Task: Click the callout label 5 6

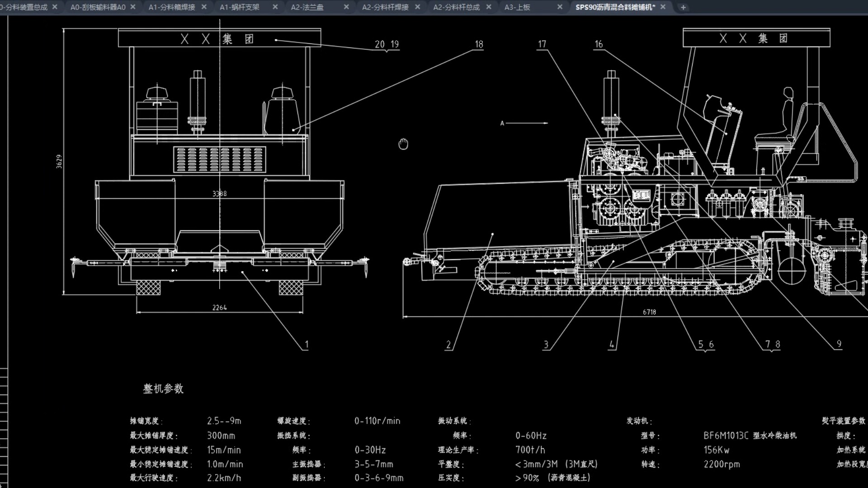Action: click(706, 345)
